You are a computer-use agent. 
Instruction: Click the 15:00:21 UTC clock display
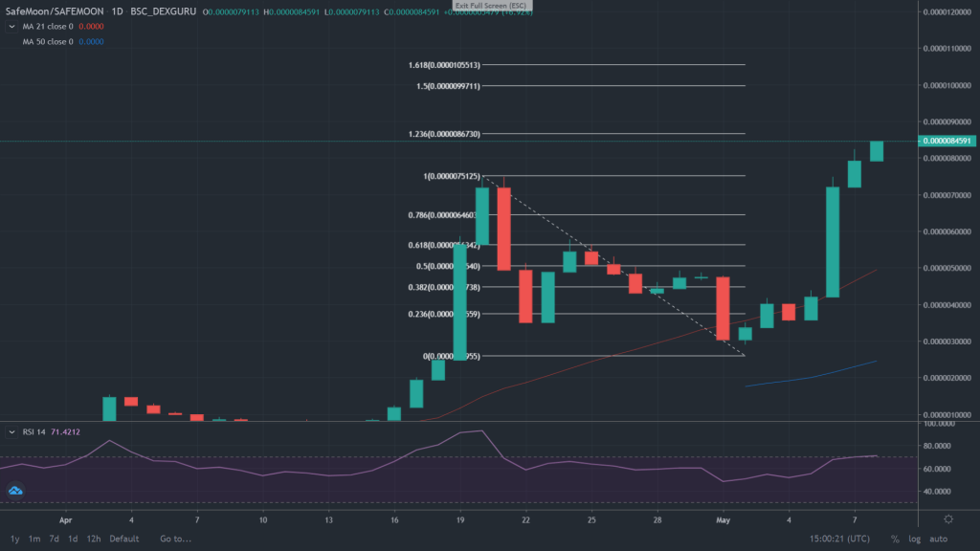[837, 539]
